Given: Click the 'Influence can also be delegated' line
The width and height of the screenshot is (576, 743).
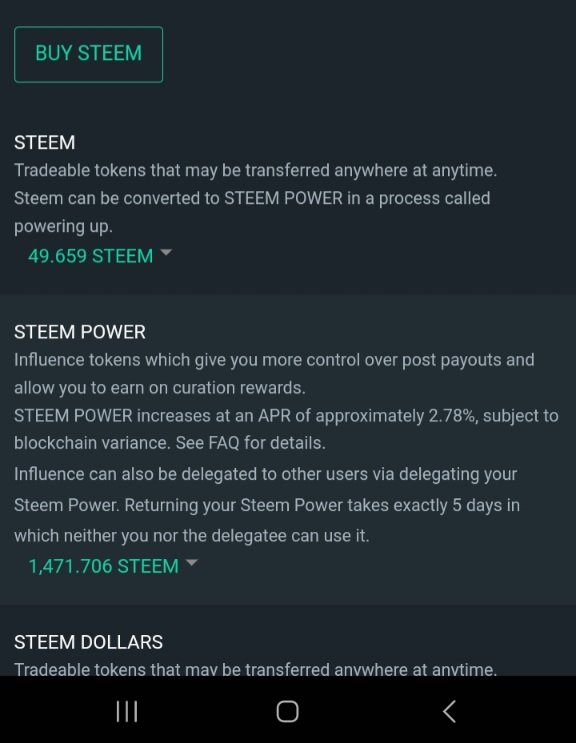Looking at the screenshot, I should coord(266,474).
